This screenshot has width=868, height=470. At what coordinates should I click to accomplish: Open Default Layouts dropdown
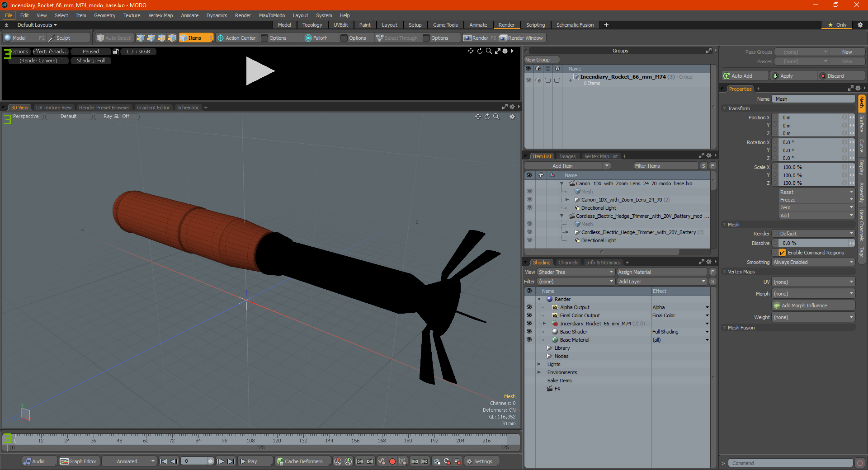pyautogui.click(x=37, y=25)
